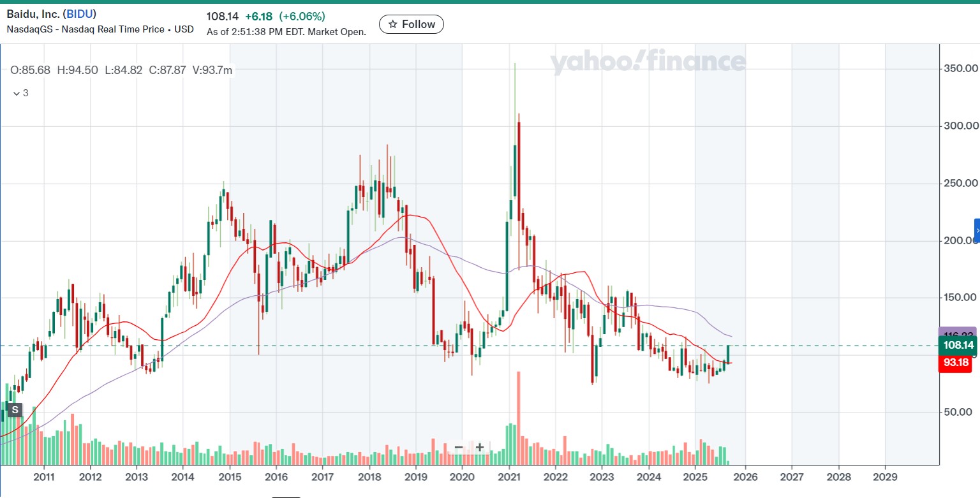
Task: Click the 2011 year label on time axis
Action: coord(43,477)
